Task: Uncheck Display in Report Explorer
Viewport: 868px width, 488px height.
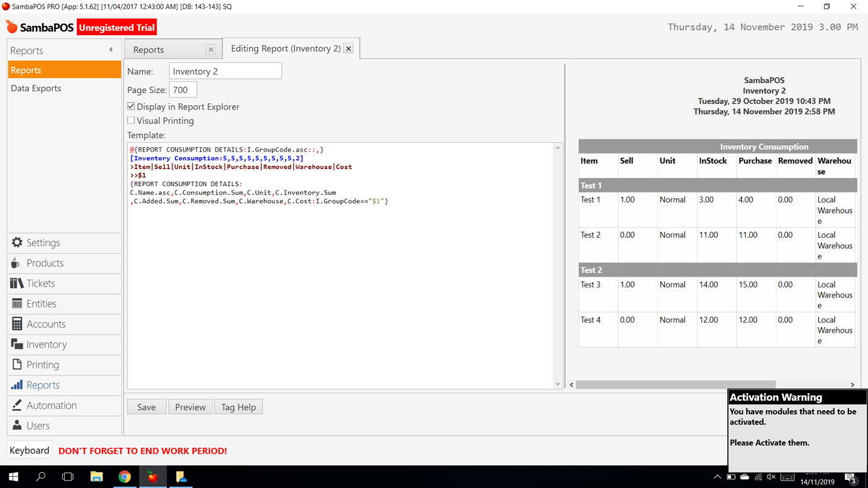Action: 131,106
